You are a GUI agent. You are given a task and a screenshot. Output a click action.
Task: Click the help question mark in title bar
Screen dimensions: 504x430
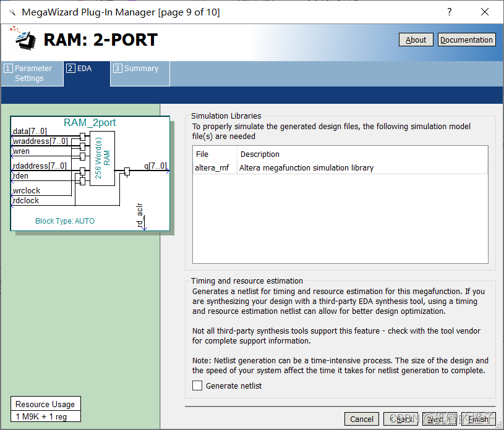click(449, 12)
